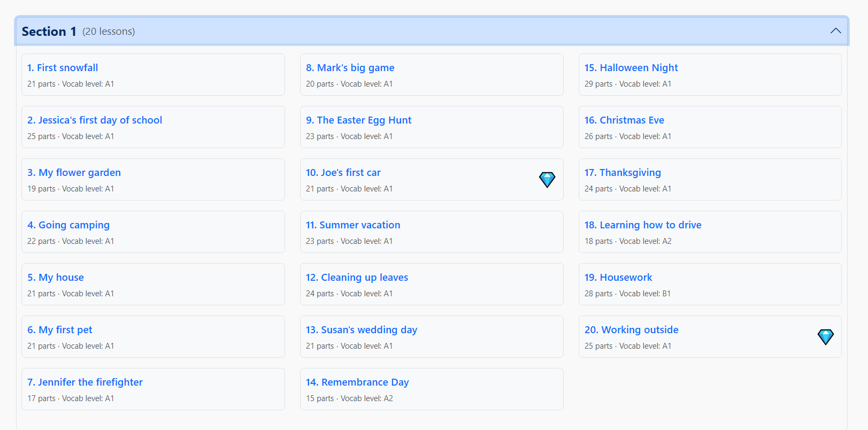The image size is (868, 430).
Task: Select the My flower garden lesson
Action: (74, 173)
